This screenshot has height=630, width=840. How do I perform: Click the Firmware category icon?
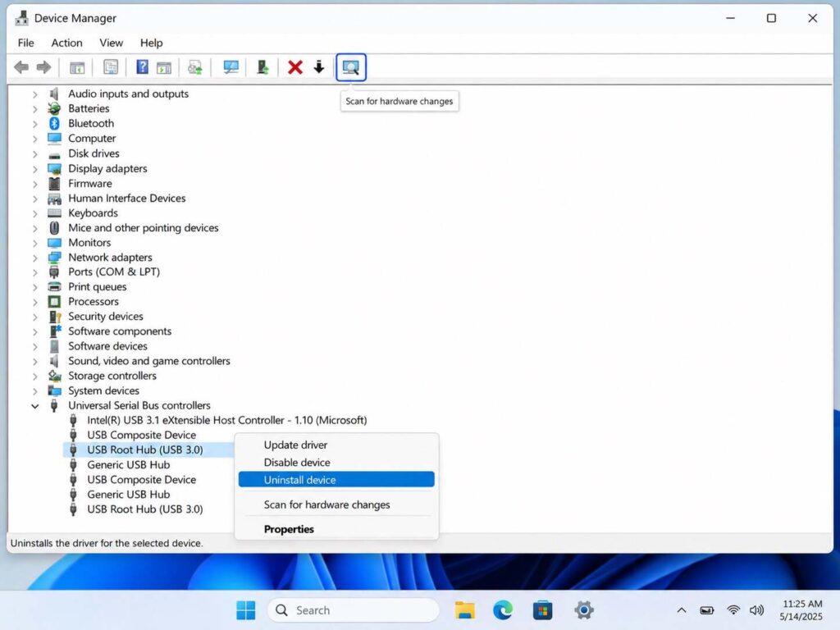pos(54,183)
